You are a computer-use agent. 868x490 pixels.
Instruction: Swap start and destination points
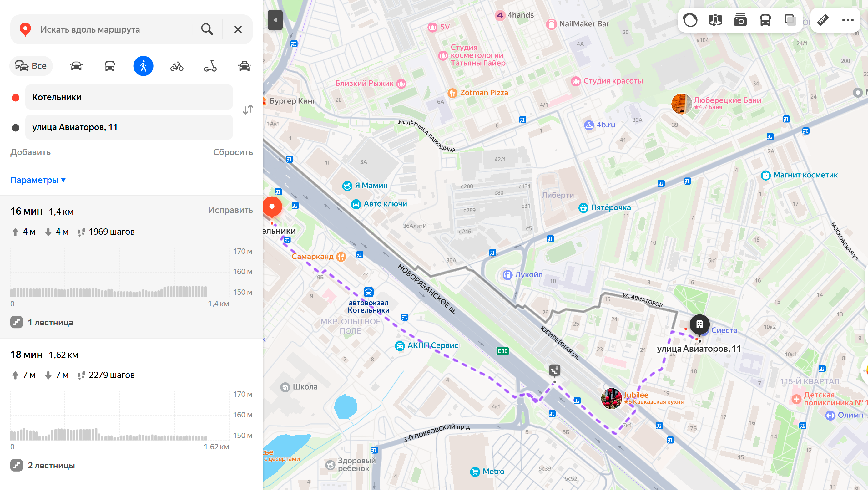(x=248, y=110)
